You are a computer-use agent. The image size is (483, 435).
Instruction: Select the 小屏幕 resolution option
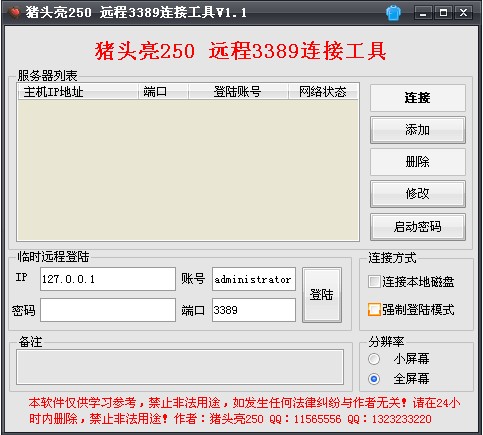click(x=374, y=359)
